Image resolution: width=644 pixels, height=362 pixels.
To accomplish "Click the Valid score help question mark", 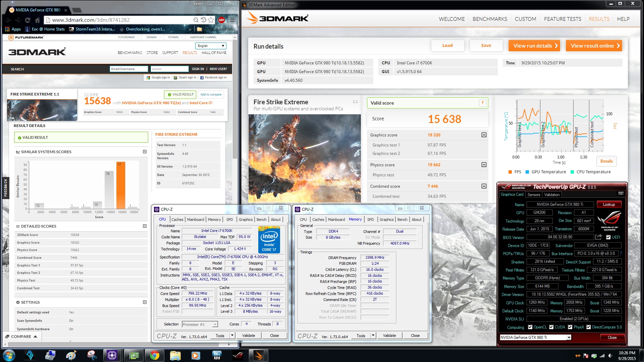I will (482, 103).
